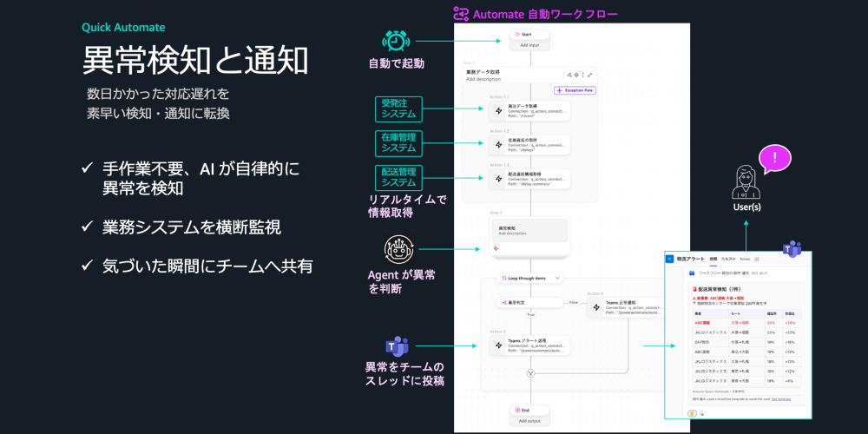Switch to the 投稿 tab in Teams
Screen dimensions: 868x434
tap(713, 259)
